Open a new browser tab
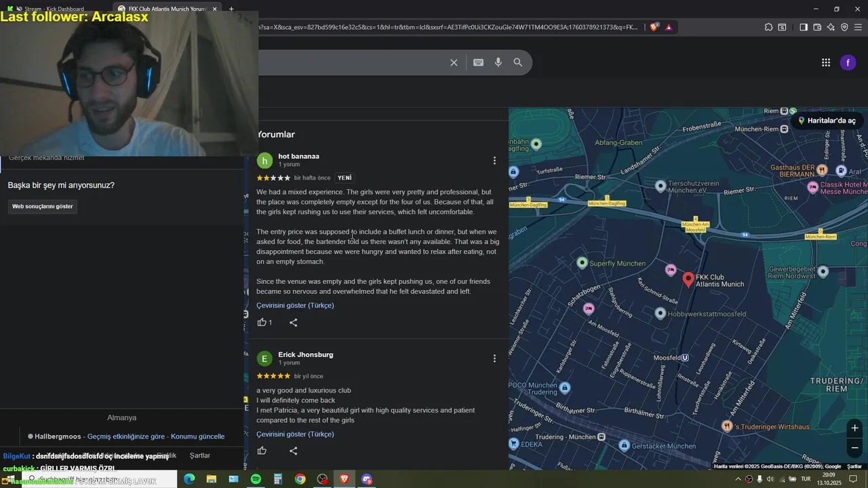Viewport: 868px width, 488px height. [231, 9]
